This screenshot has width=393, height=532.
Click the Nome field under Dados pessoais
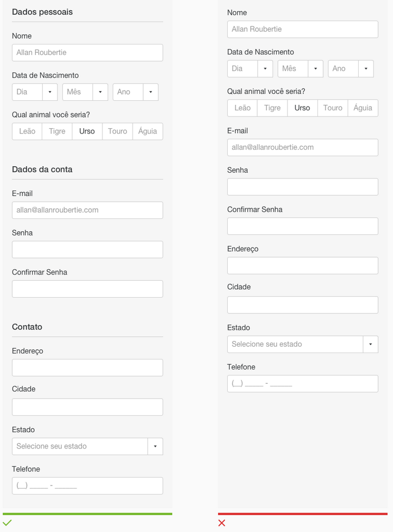[x=87, y=53]
